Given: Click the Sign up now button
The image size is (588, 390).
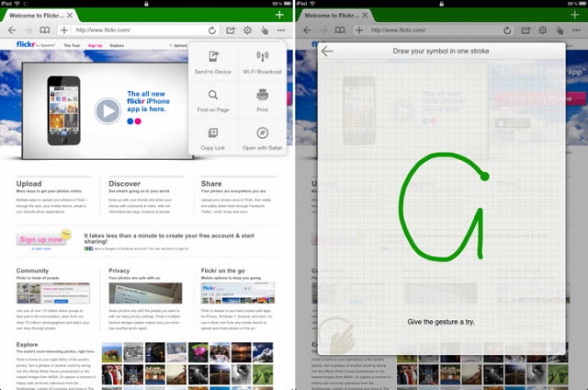Looking at the screenshot, I should [x=41, y=239].
